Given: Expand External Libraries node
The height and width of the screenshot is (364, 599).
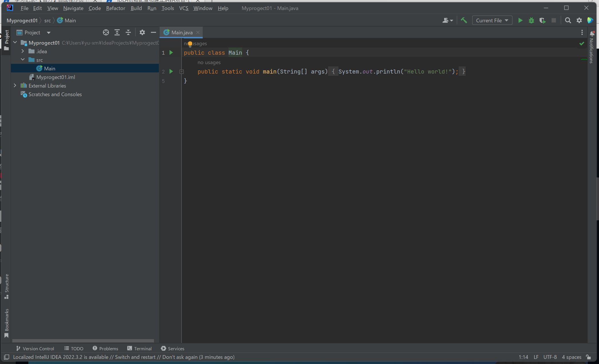Looking at the screenshot, I should coord(15,86).
